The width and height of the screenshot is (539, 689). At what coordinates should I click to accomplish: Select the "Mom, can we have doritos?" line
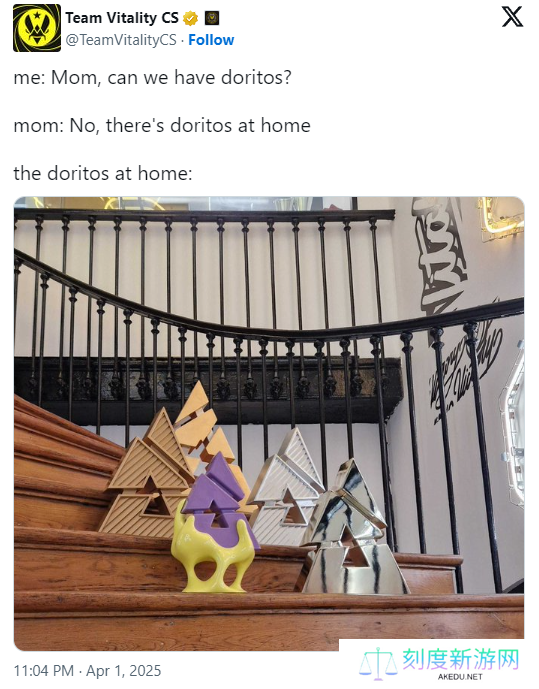point(171,77)
